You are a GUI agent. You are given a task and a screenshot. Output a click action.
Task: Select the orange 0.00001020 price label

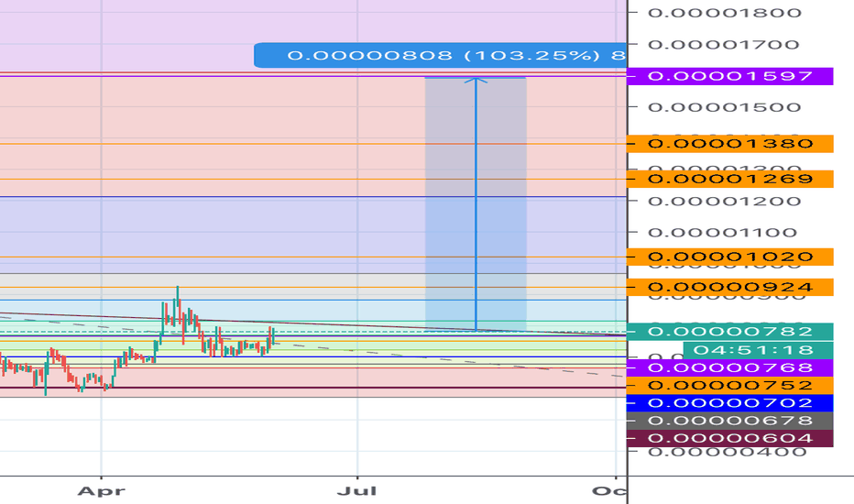click(729, 257)
